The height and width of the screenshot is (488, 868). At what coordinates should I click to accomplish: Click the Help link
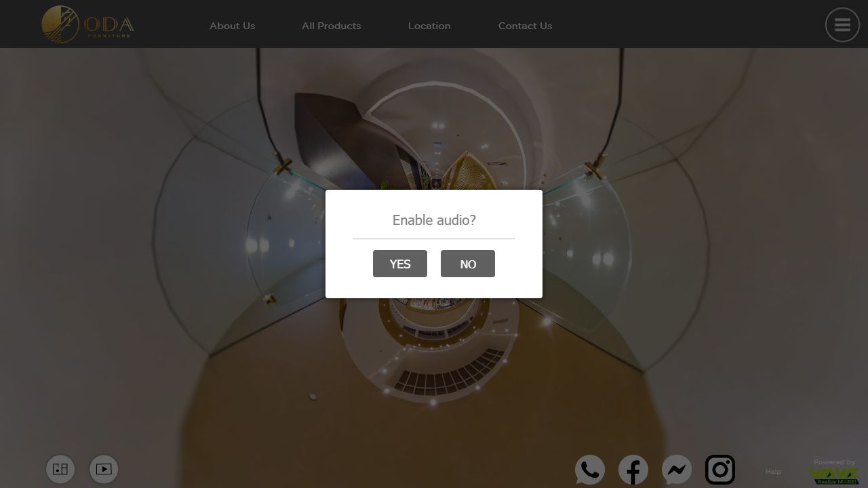point(773,472)
